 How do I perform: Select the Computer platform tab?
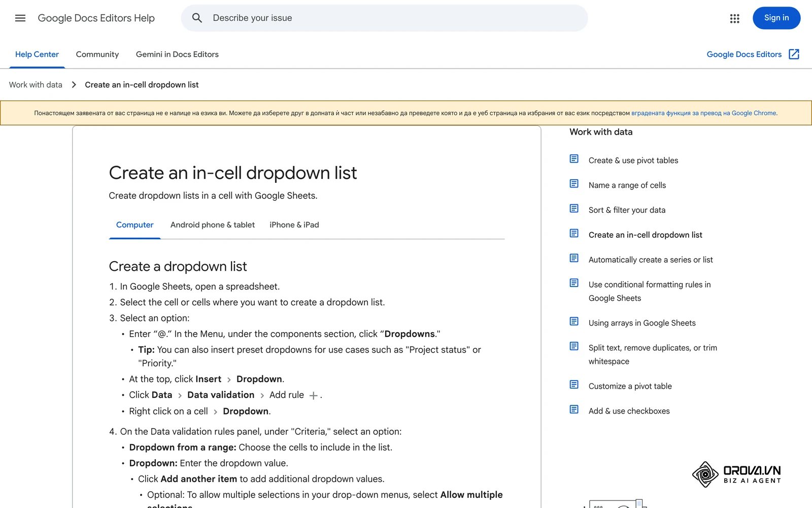pyautogui.click(x=134, y=225)
